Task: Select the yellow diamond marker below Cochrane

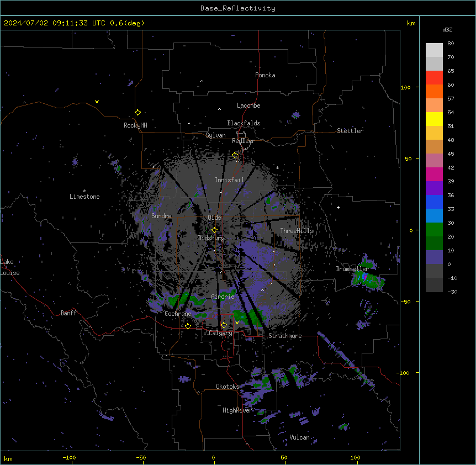Action: coord(188,326)
